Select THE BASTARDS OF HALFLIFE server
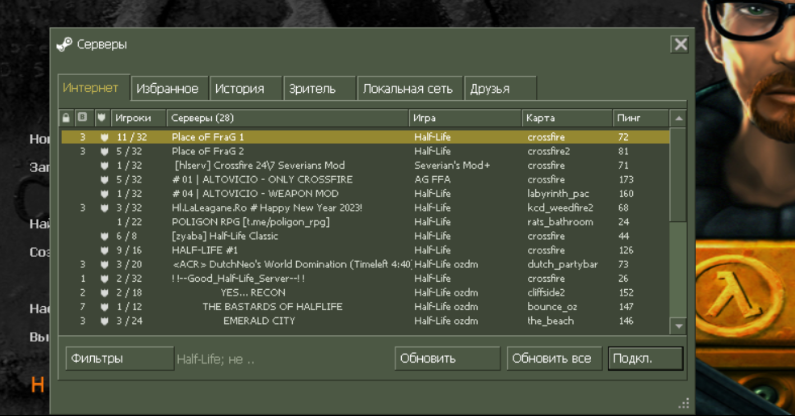Screen dimensions: 795x416 coord(365,307)
